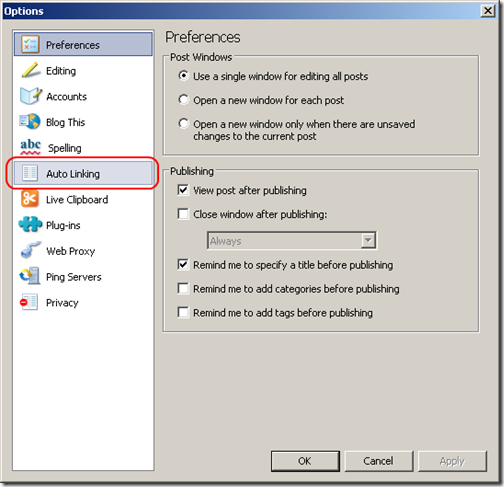Open Ping Servers settings
504x487 pixels.
[x=74, y=277]
